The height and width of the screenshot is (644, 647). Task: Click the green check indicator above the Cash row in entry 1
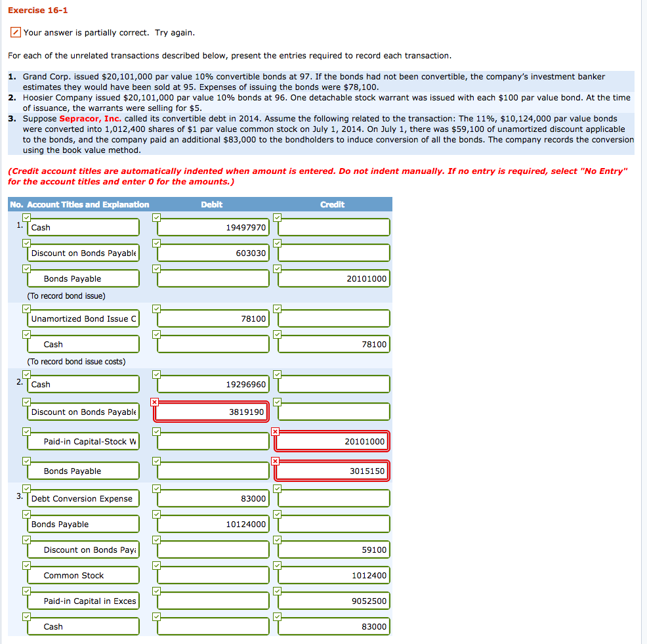26,217
